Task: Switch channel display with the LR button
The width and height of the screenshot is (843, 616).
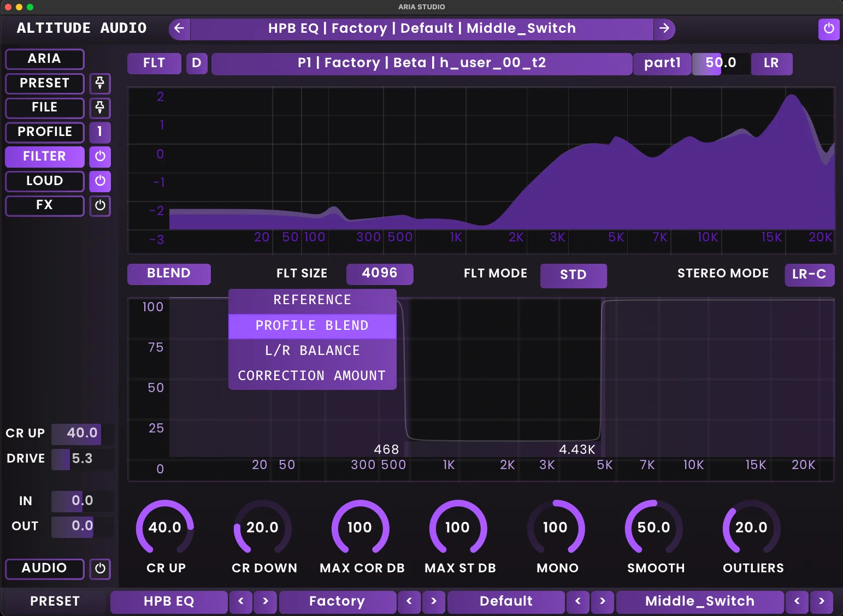Action: tap(771, 63)
